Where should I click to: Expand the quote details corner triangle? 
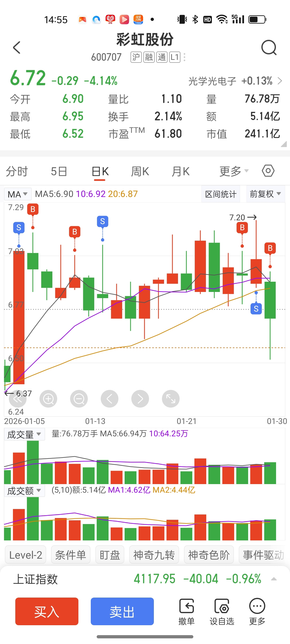284,144
